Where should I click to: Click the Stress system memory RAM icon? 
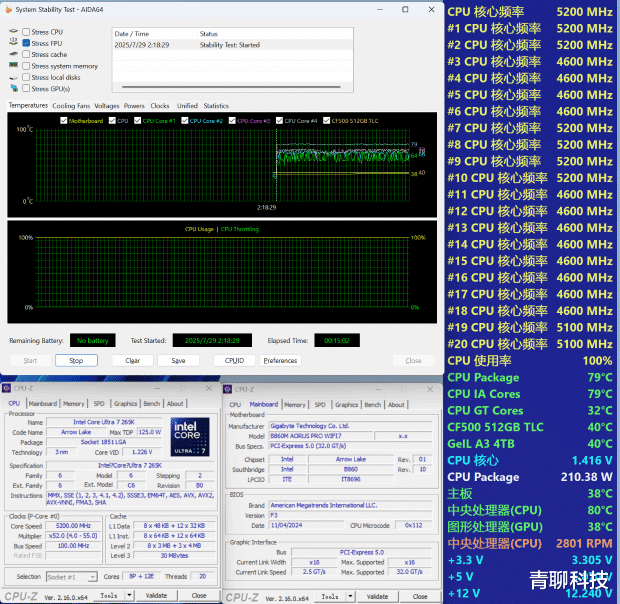[13, 65]
